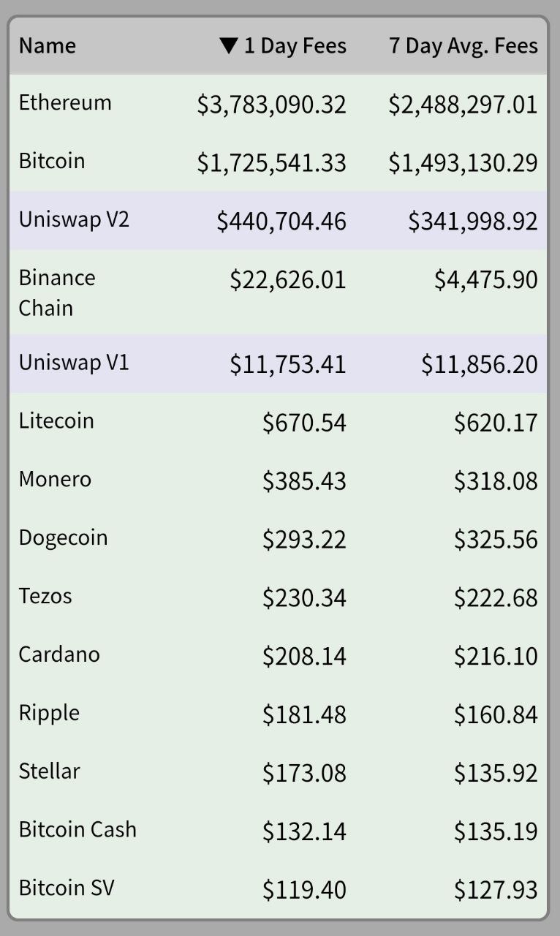
Task: Select the Tezos entry
Action: tap(45, 596)
